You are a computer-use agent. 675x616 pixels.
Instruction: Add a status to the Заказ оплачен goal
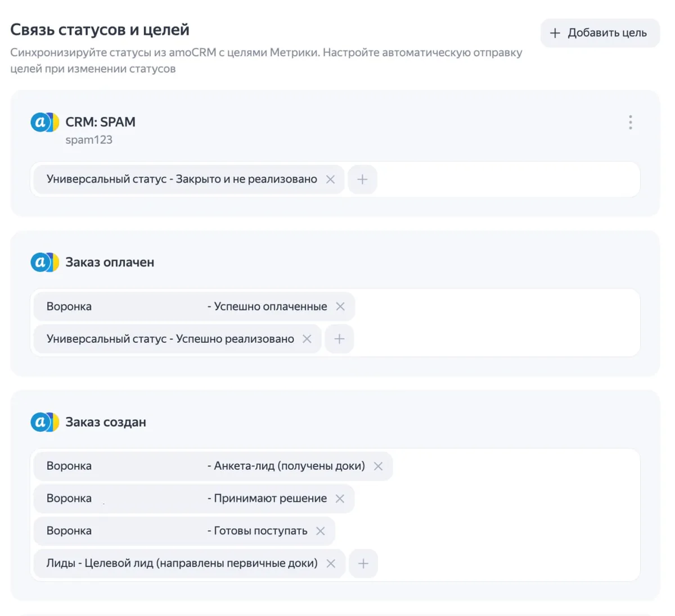[x=339, y=339]
